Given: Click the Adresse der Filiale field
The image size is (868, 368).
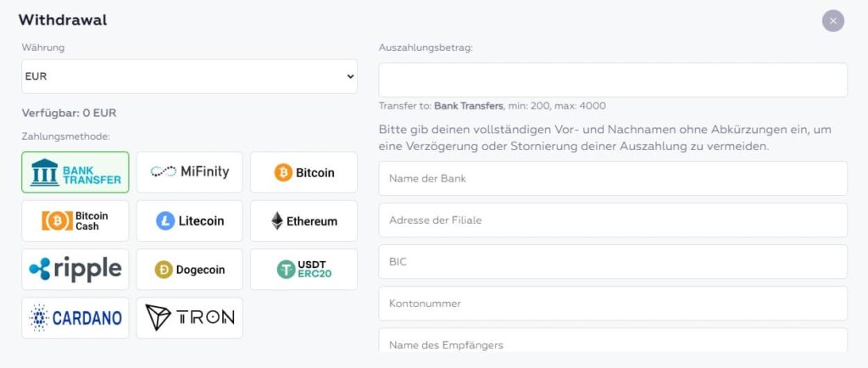Looking at the screenshot, I should [613, 220].
